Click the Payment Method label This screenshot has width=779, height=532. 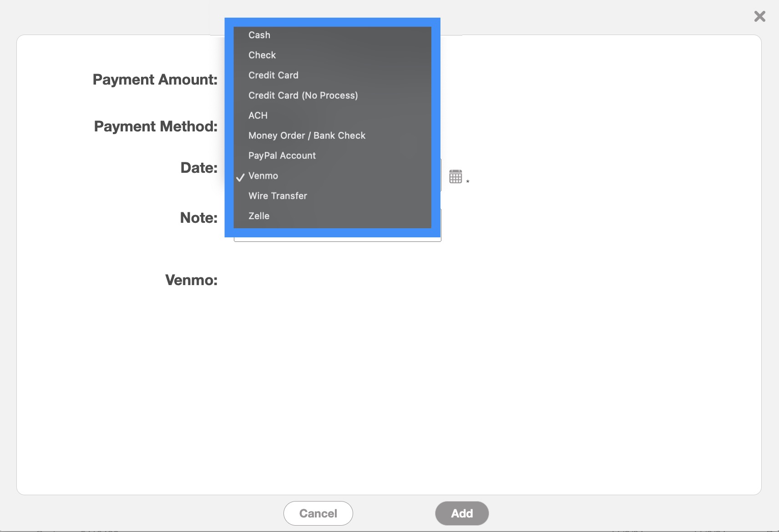pyautogui.click(x=156, y=126)
